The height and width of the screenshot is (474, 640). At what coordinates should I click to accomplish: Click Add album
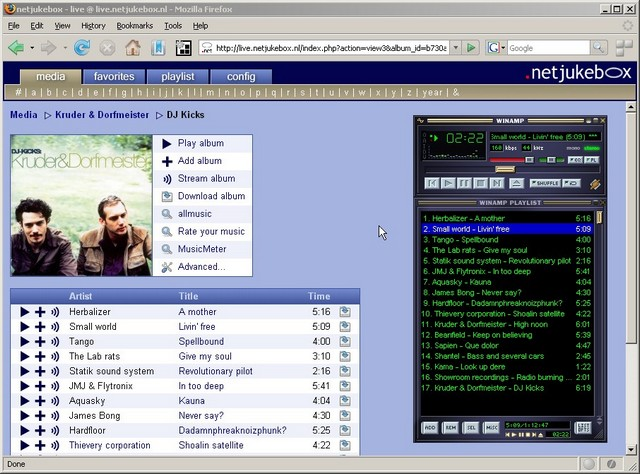(x=202, y=161)
